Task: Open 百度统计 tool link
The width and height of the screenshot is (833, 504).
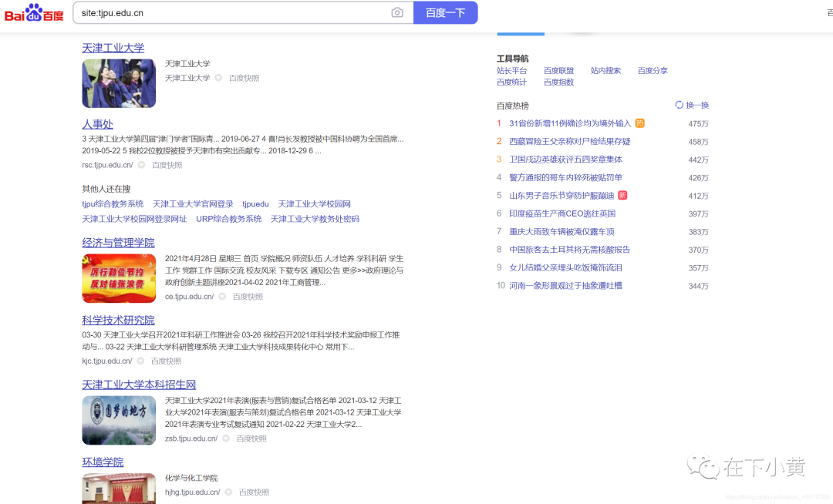Action: tap(511, 82)
